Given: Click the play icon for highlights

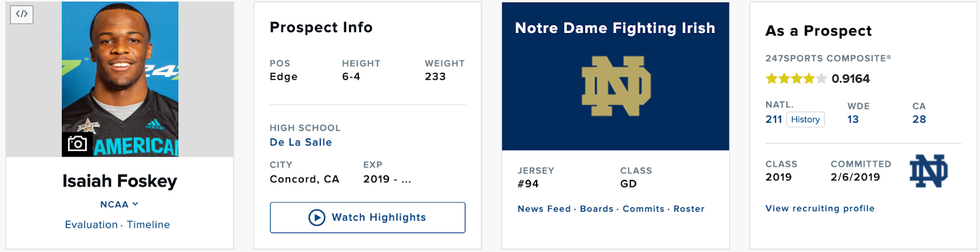Looking at the screenshot, I should [317, 218].
